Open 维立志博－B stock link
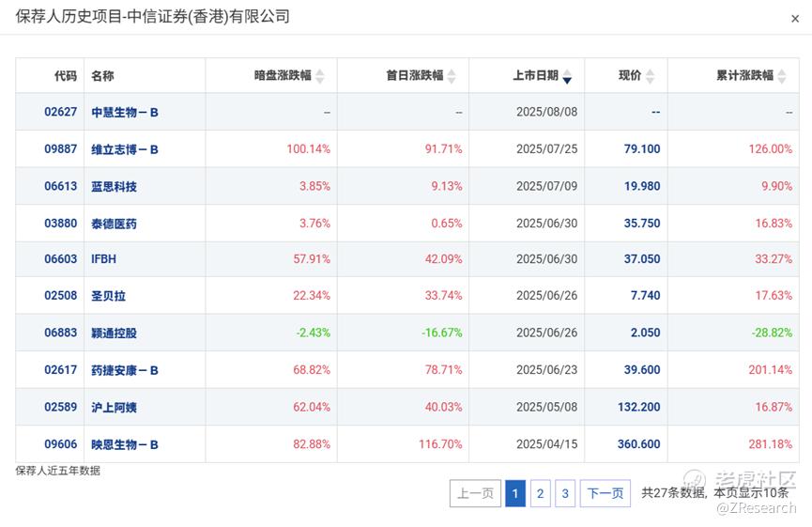Image resolution: width=812 pixels, height=527 pixels. (125, 149)
